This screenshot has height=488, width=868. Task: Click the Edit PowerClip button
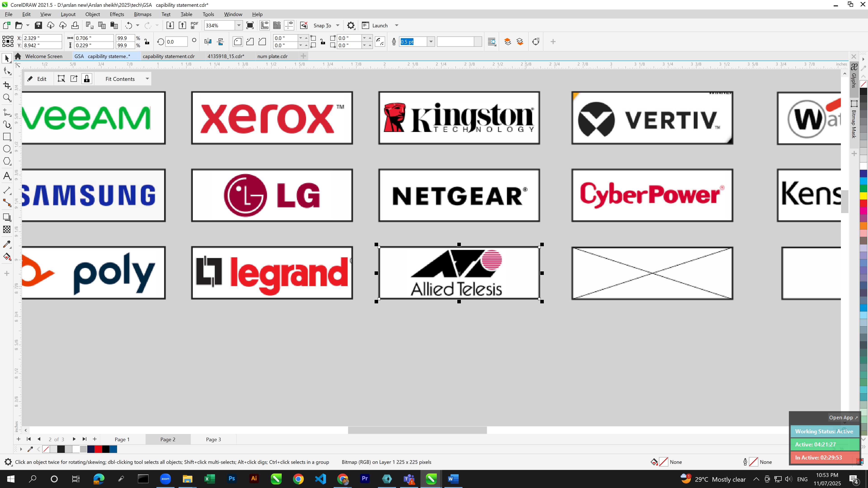pos(38,79)
